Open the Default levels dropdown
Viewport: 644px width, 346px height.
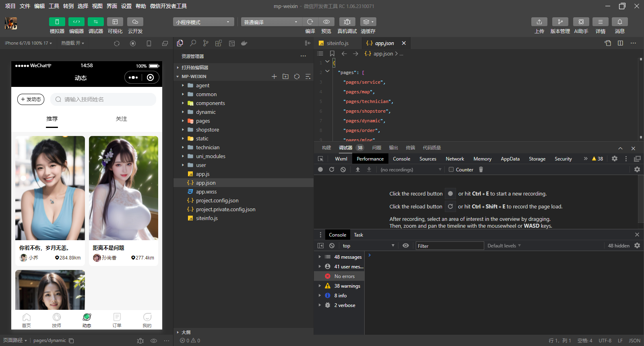click(x=504, y=246)
